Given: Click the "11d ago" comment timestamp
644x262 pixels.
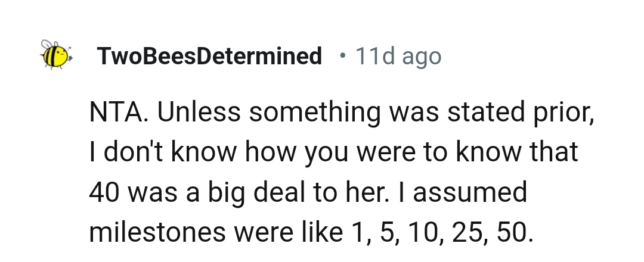Looking at the screenshot, I should coord(398,57).
